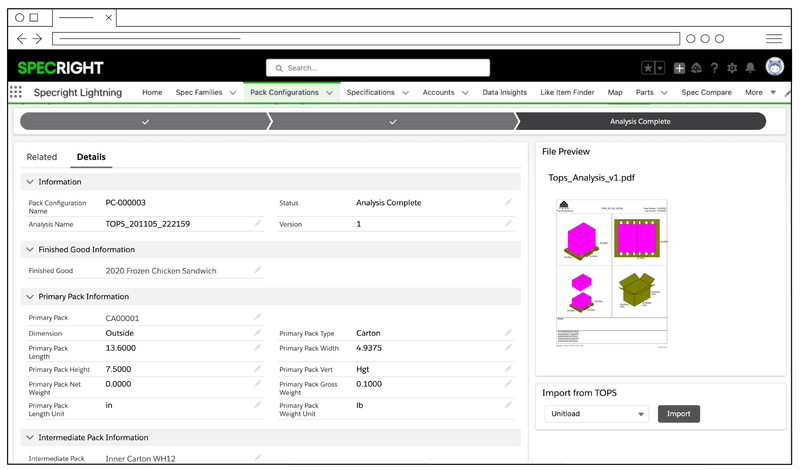Edit Primary Pack Length pencil icon
This screenshot has height=470, width=800.
(258, 348)
